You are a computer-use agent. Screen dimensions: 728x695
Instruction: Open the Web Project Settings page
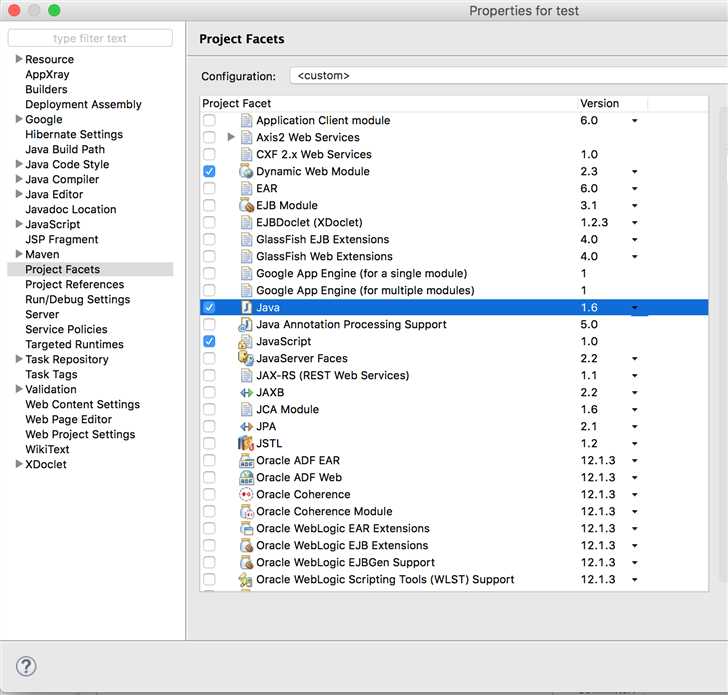click(x=80, y=435)
